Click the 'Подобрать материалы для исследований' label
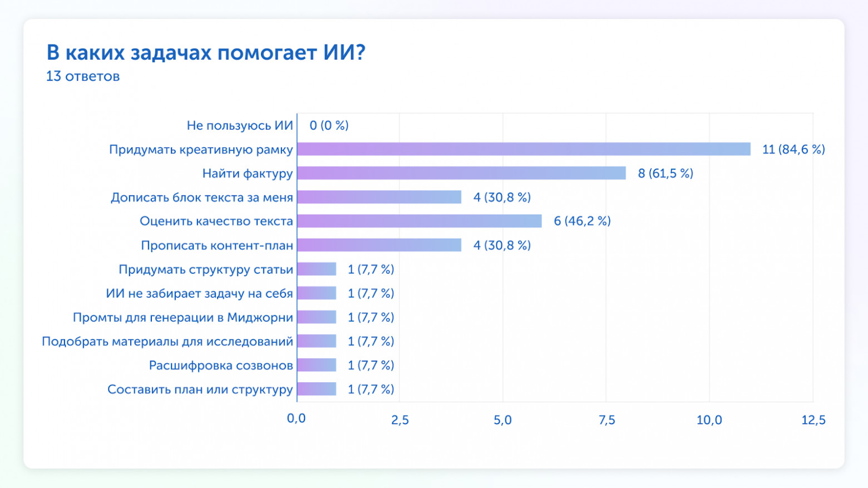The height and width of the screenshot is (488, 868). coord(168,341)
